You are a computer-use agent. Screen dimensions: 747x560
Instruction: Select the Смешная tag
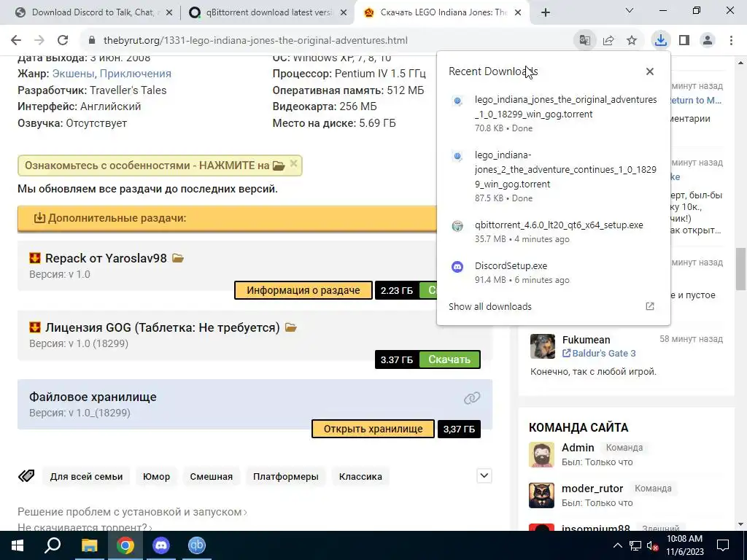click(x=211, y=477)
